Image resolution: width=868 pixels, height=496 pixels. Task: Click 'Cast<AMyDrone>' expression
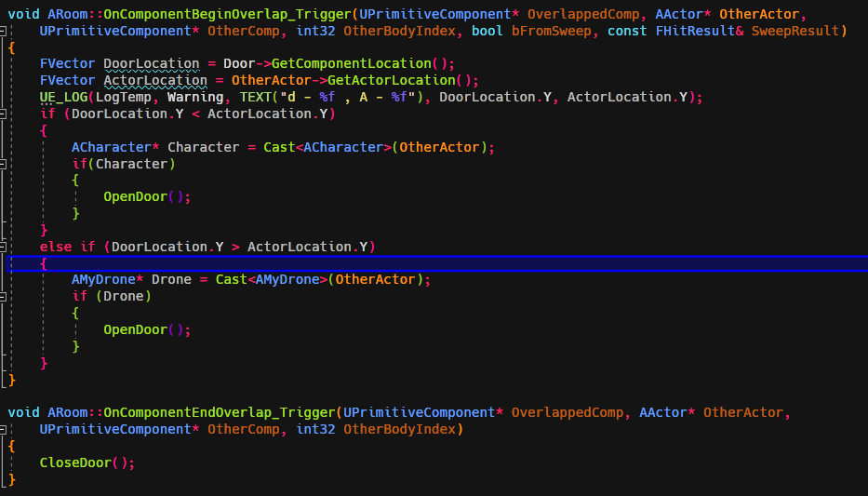(x=272, y=279)
